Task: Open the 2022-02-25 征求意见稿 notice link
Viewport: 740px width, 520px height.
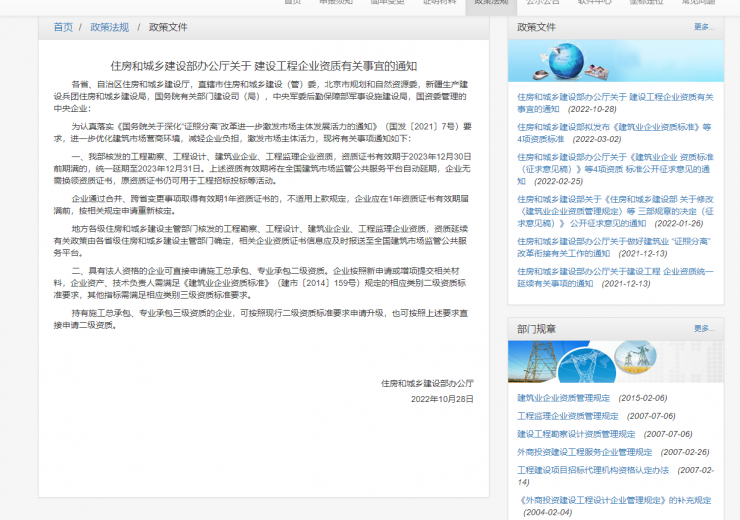Action: pyautogui.click(x=615, y=169)
